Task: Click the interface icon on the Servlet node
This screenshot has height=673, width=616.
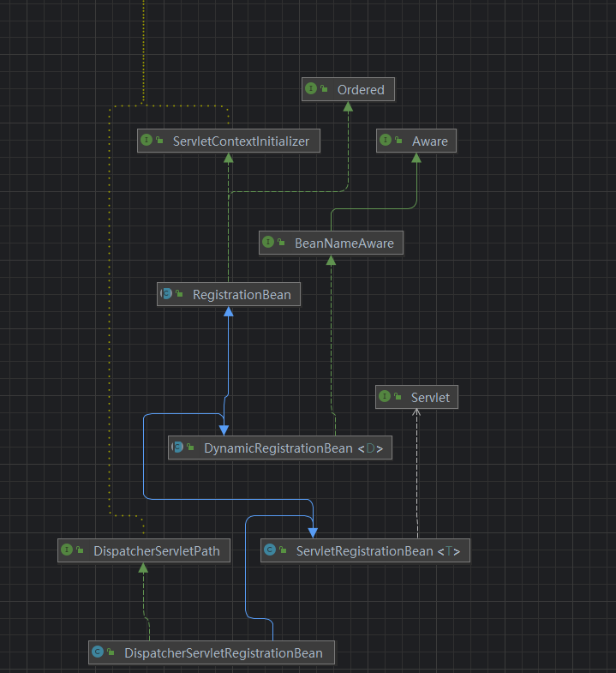Action: pyautogui.click(x=385, y=397)
